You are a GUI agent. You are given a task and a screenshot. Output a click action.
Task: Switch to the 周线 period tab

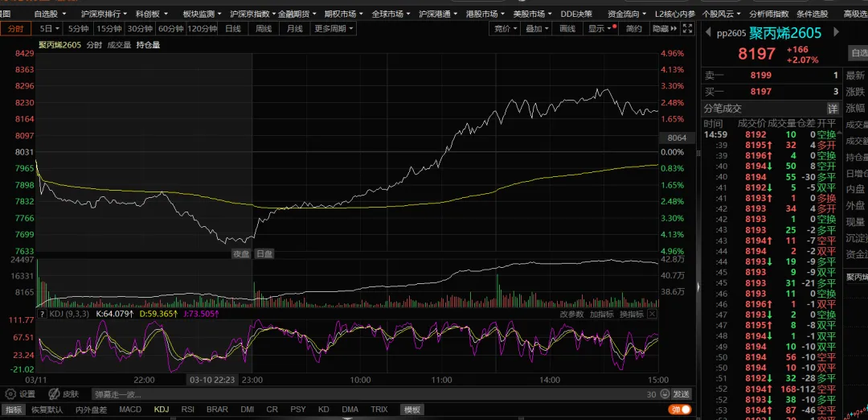pyautogui.click(x=264, y=29)
